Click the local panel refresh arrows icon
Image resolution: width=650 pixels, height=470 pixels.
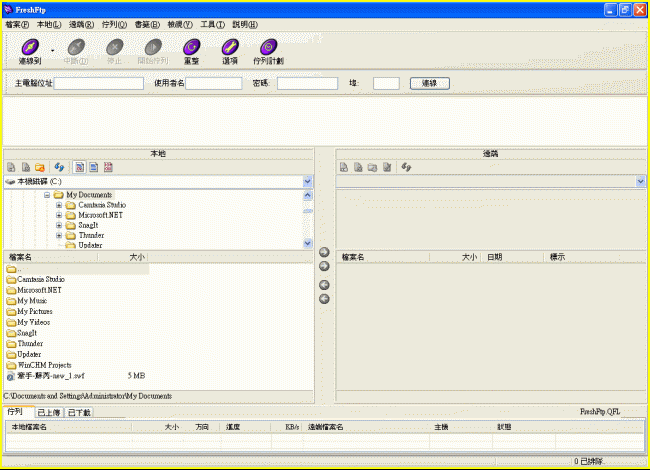(x=60, y=167)
